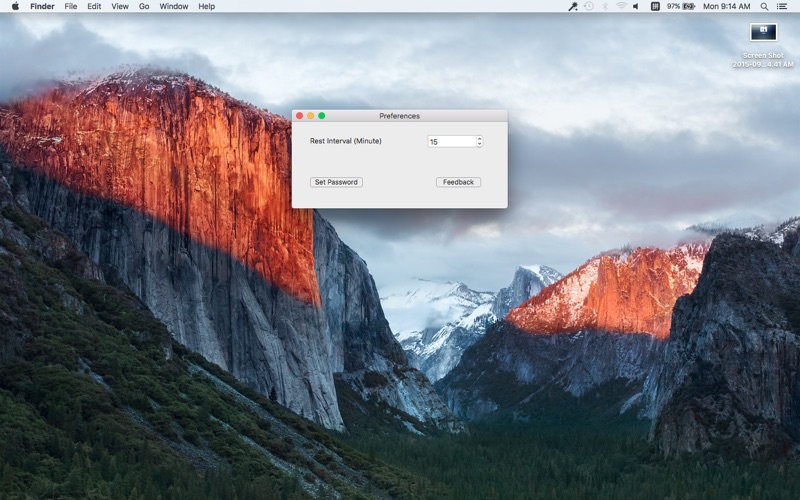Open the Help menu

[207, 6]
